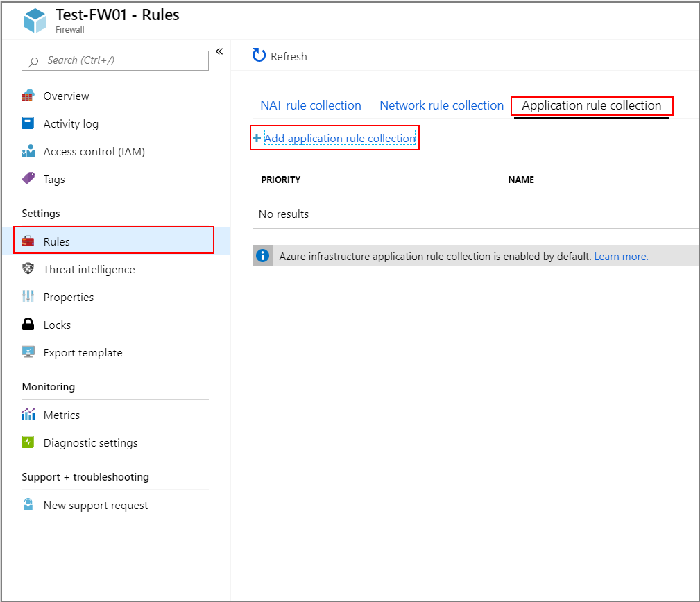Switch to NAT rule collection tab
This screenshot has height=602, width=700.
click(x=311, y=105)
